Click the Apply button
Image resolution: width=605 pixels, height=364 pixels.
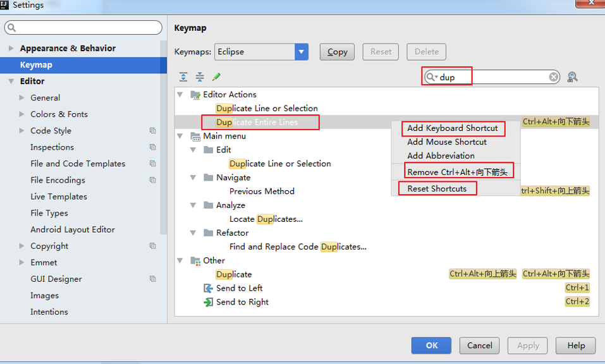pos(528,346)
